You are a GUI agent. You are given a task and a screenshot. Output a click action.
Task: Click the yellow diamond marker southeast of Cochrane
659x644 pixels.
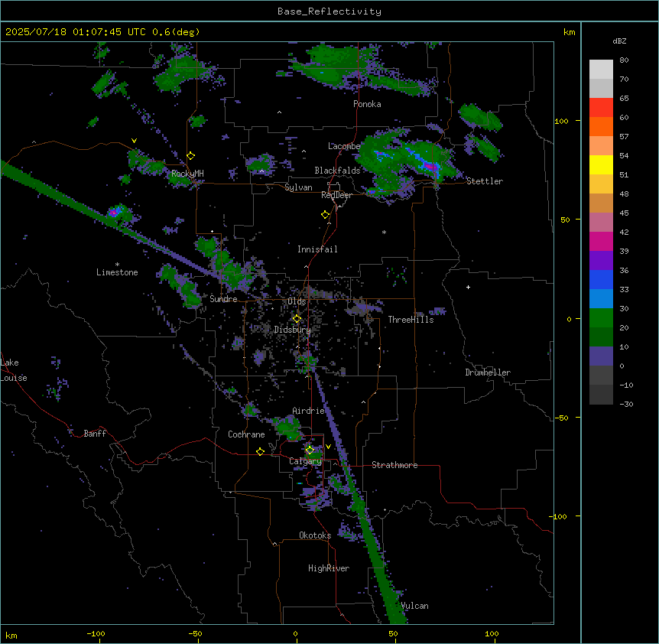pos(260,451)
